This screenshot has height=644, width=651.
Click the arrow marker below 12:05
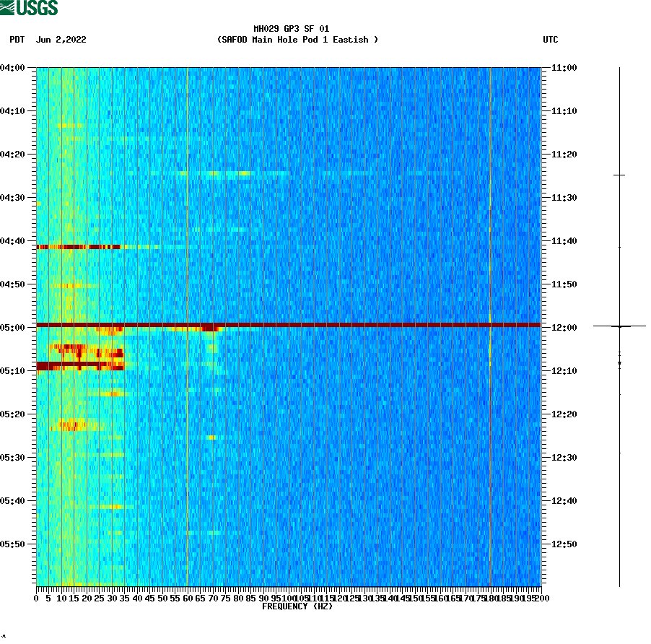(x=619, y=363)
